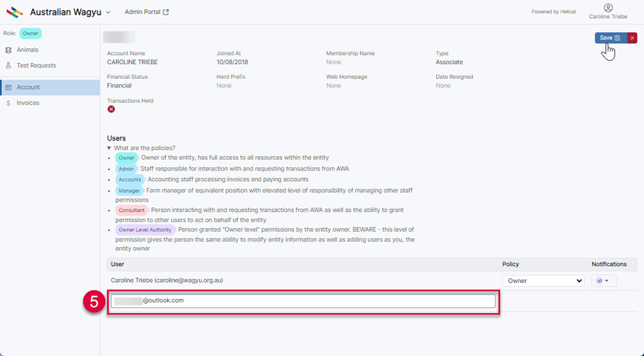Screen dimensions: 644x356
Task: Expand the Notifications 'all' dropdown
Action: pyautogui.click(x=604, y=281)
